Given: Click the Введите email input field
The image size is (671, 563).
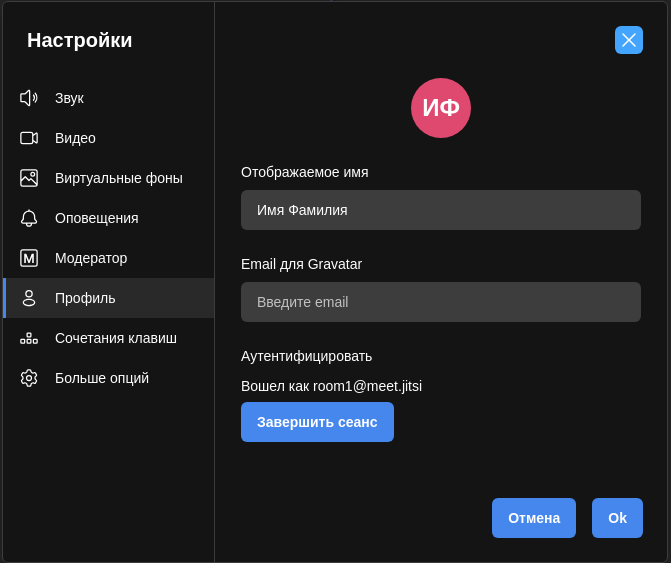Looking at the screenshot, I should point(440,302).
